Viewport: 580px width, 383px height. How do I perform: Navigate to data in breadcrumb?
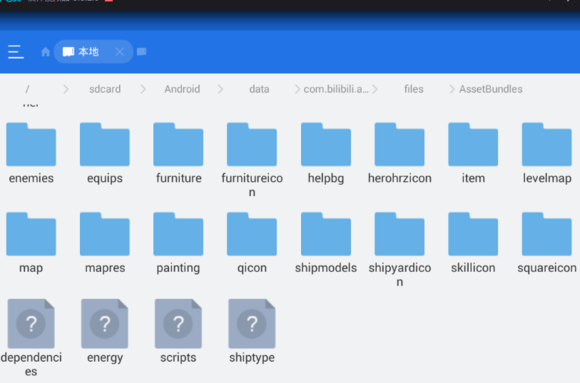[x=259, y=89]
